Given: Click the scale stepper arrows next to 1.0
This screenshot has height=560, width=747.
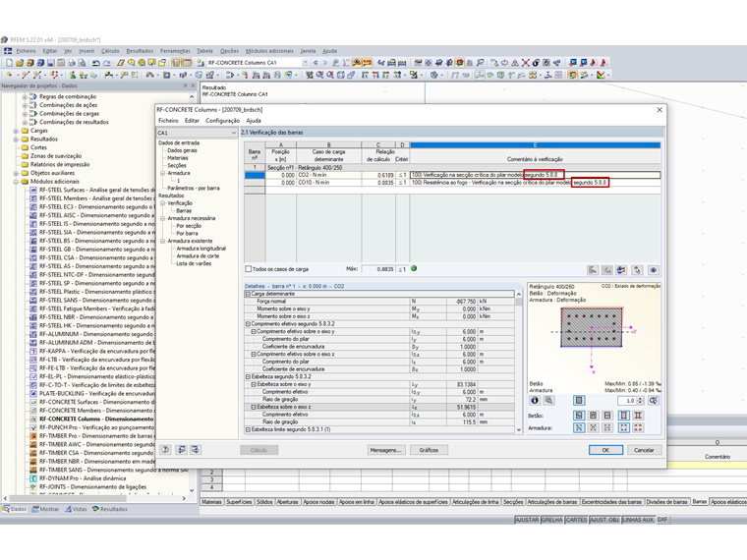Looking at the screenshot, I should coord(640,401).
